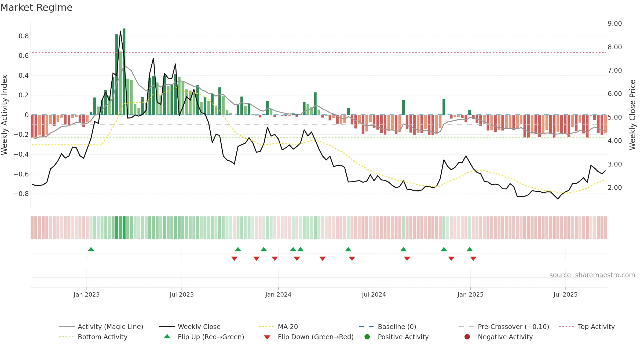
Task: Click the 2.00 price axis tick label
Action: pos(615,187)
